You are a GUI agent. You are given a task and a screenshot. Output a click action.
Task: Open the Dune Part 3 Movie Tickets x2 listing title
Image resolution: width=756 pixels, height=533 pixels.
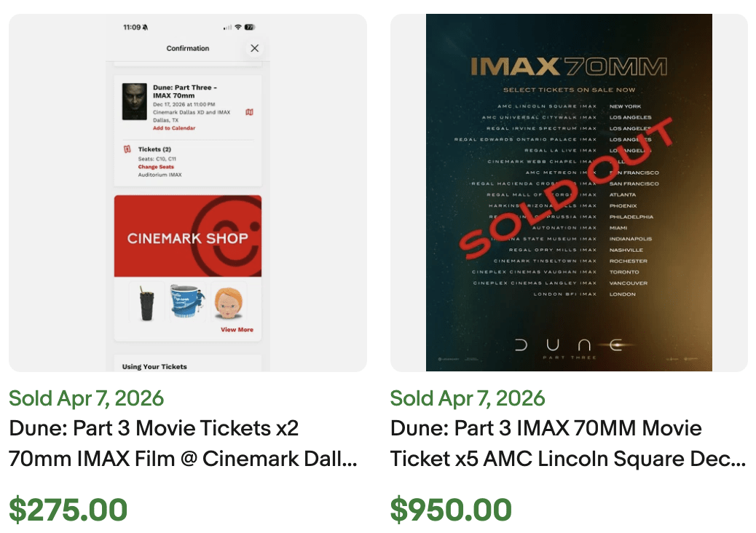pyautogui.click(x=183, y=443)
